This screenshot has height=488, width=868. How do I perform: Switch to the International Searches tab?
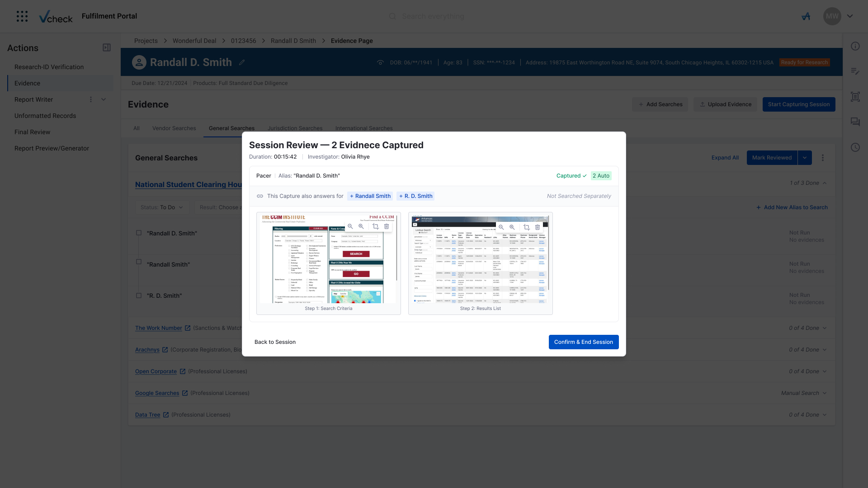364,128
